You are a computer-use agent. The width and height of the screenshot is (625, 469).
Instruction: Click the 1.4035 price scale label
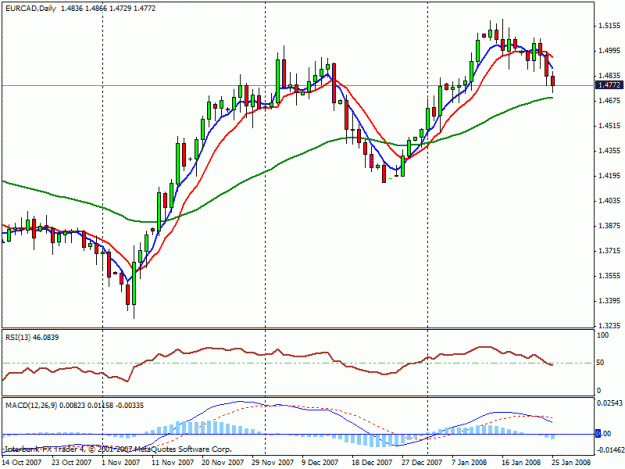[609, 201]
